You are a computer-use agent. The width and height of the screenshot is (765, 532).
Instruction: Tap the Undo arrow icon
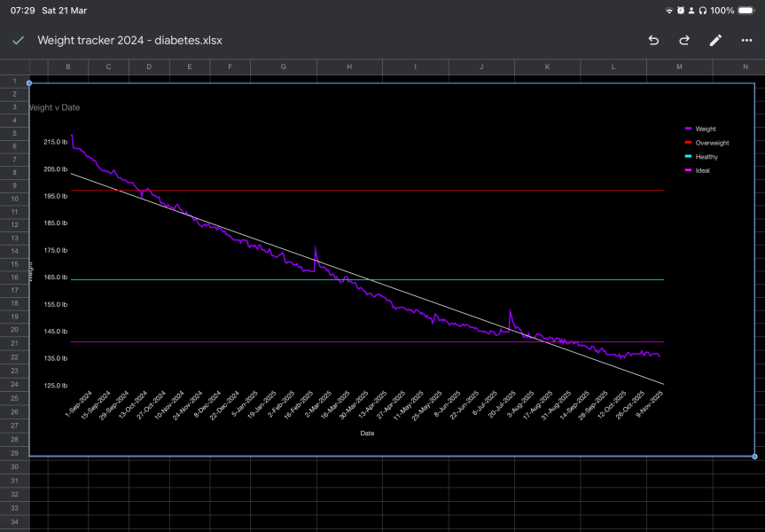(x=653, y=41)
